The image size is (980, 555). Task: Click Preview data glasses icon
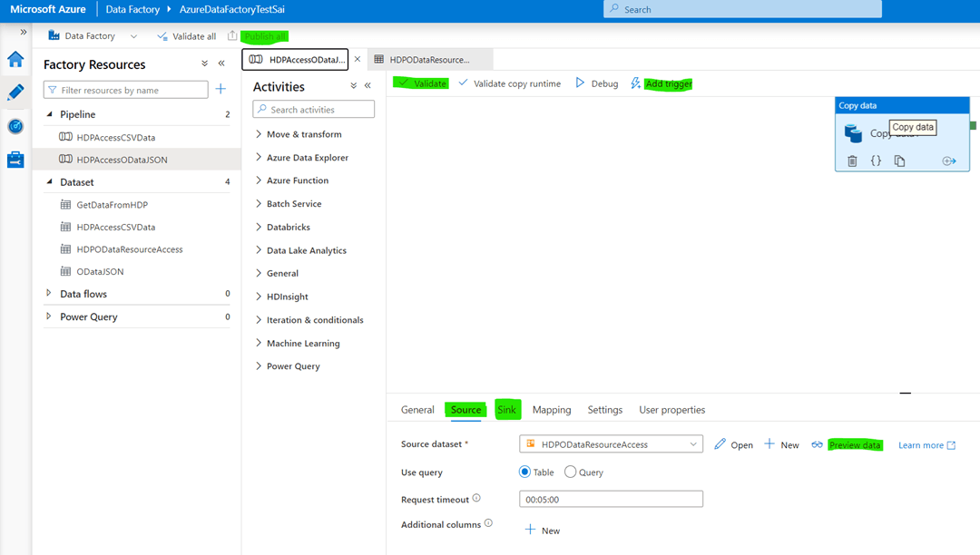point(817,444)
